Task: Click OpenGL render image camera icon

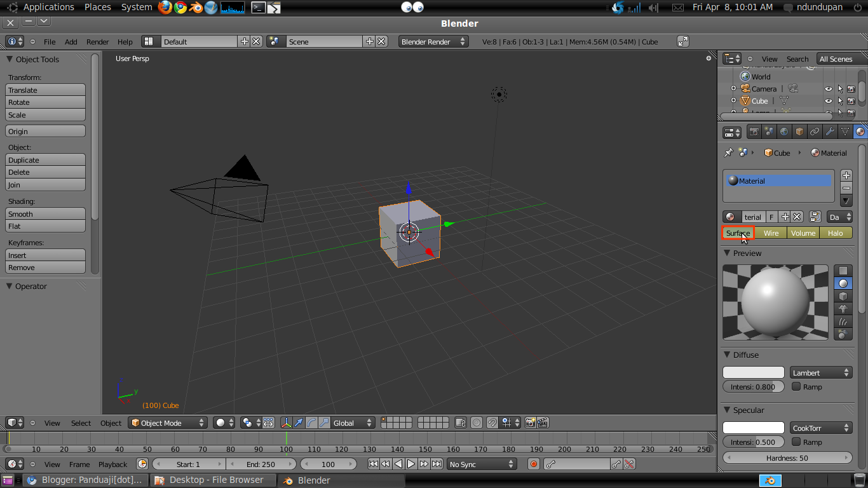Action: (530, 423)
